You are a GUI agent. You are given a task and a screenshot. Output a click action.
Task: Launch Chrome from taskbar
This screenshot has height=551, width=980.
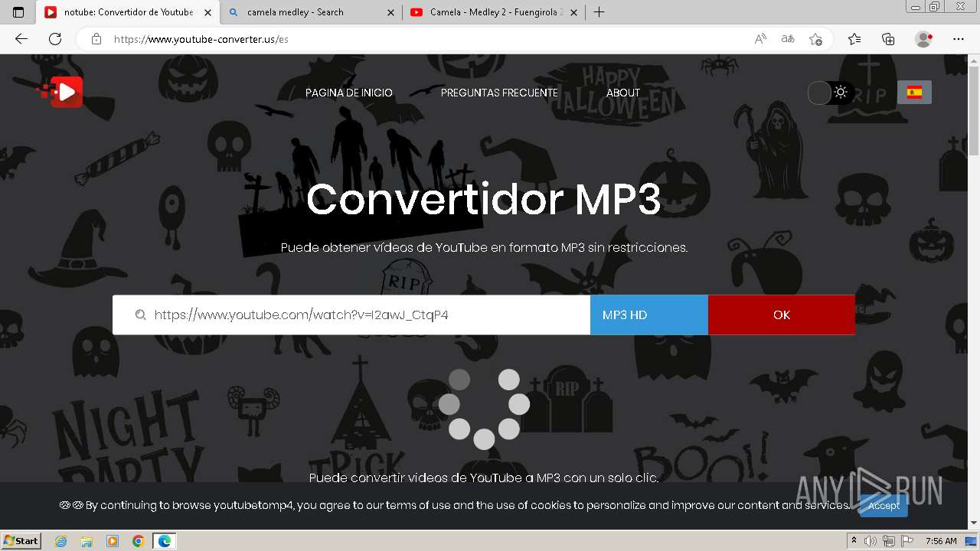click(x=139, y=541)
